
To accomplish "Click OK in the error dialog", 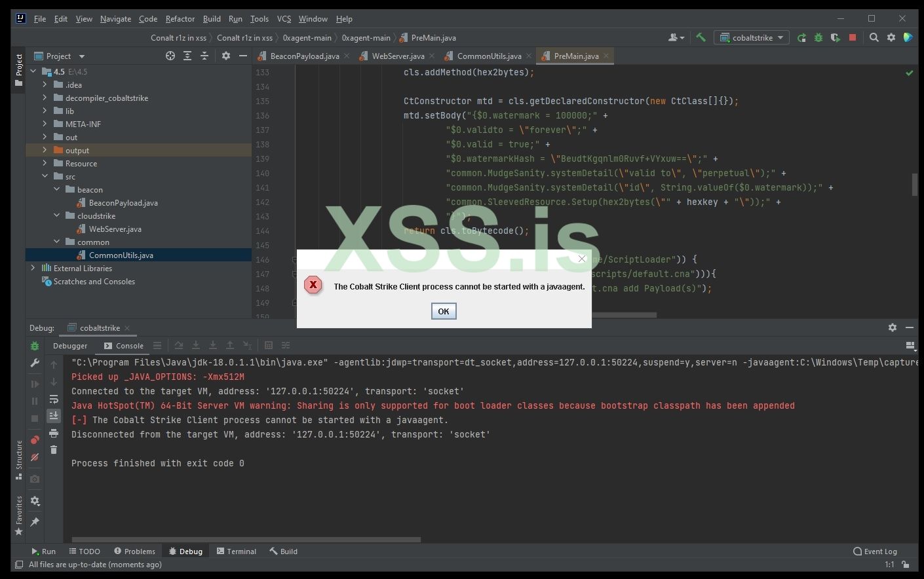I will click(x=444, y=311).
